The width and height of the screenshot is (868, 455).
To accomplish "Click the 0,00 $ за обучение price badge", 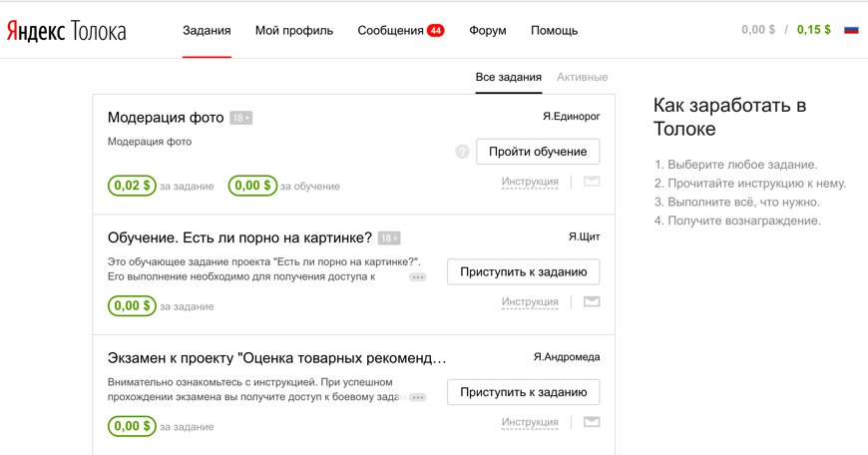I will pyautogui.click(x=252, y=186).
